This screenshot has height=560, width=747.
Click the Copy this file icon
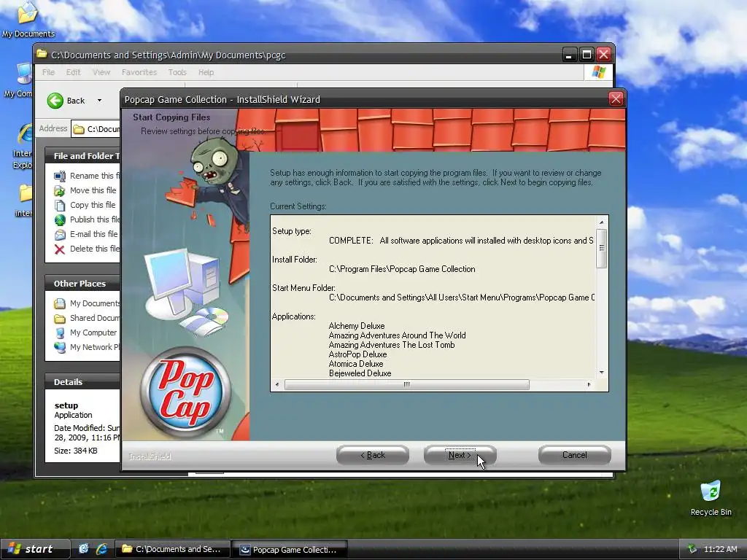point(60,205)
